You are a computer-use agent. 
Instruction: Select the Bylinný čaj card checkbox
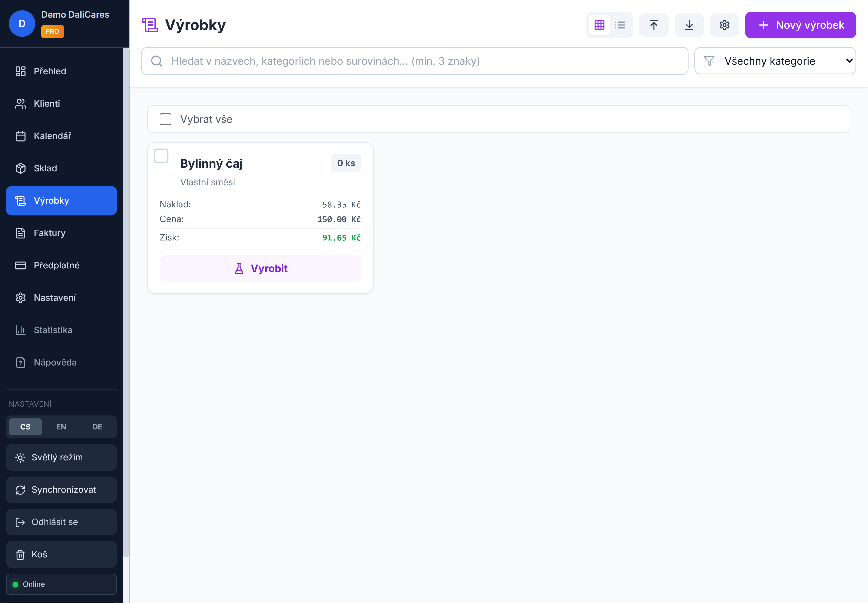pos(161,156)
